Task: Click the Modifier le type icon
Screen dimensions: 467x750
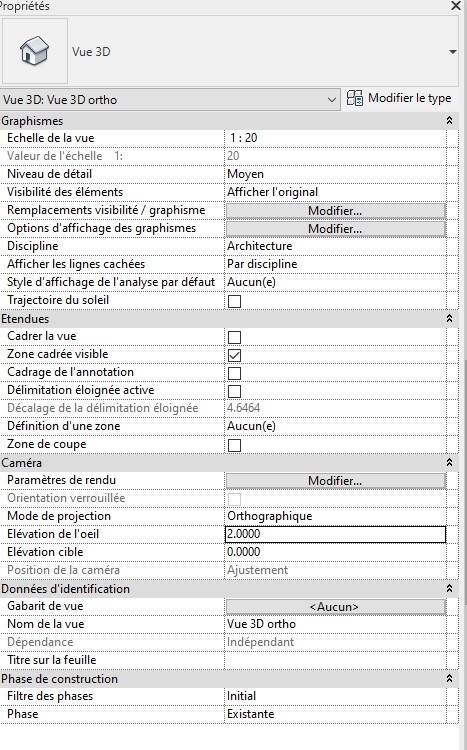Action: point(355,98)
